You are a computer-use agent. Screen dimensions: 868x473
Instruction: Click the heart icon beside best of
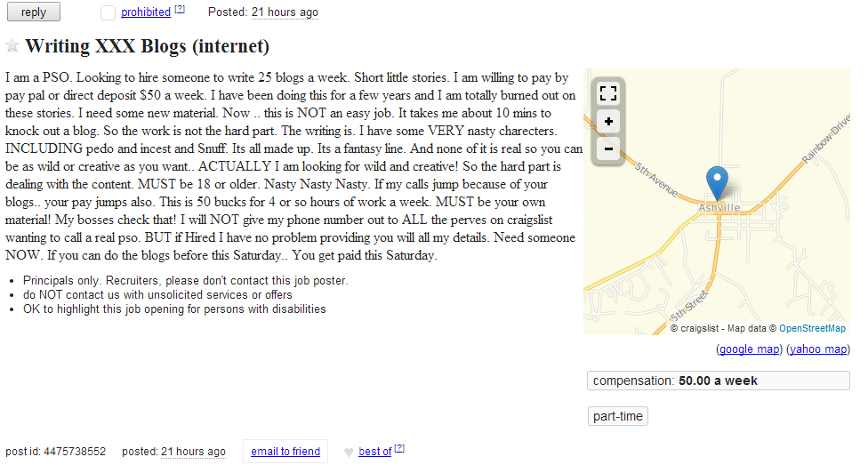tap(349, 453)
